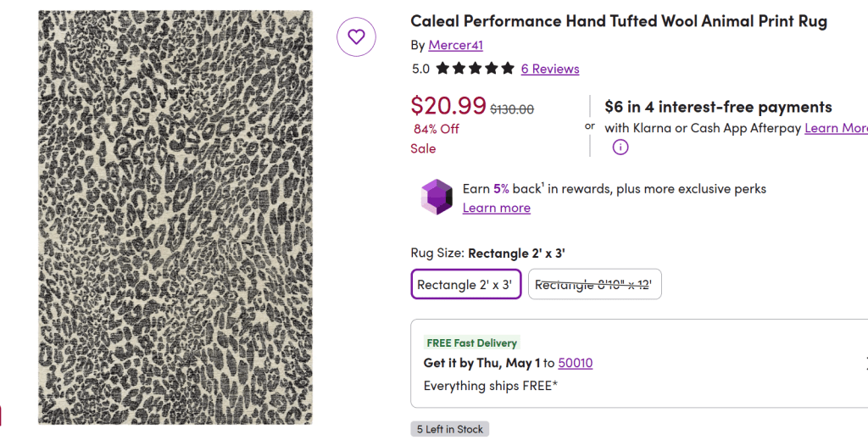Choose the crossed-out Rectangle 8'10" x 12' size
Image resolution: width=868 pixels, height=440 pixels.
click(x=594, y=285)
